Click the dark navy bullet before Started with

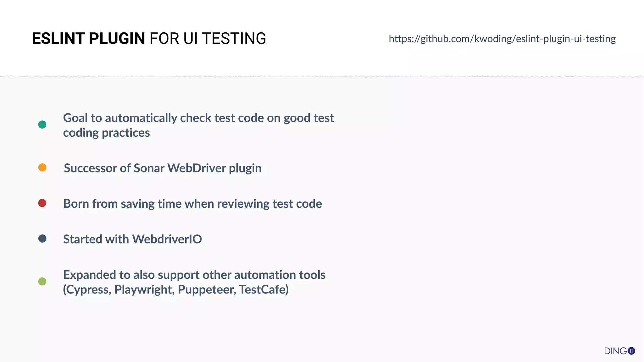click(x=42, y=239)
